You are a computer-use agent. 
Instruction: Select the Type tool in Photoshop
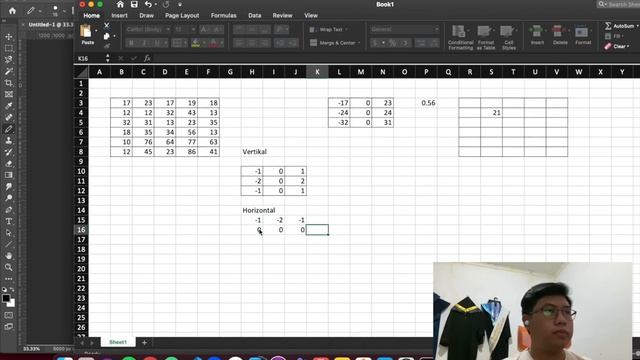[9, 221]
